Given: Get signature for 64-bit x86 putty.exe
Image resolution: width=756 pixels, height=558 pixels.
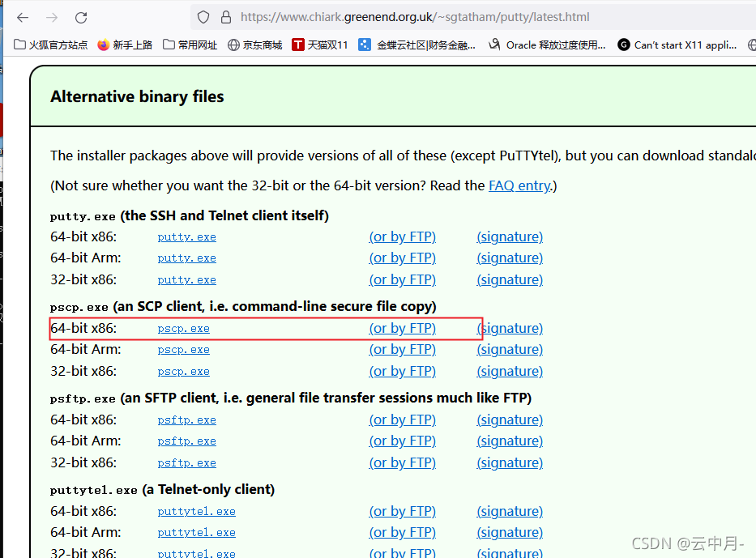Looking at the screenshot, I should [510, 236].
